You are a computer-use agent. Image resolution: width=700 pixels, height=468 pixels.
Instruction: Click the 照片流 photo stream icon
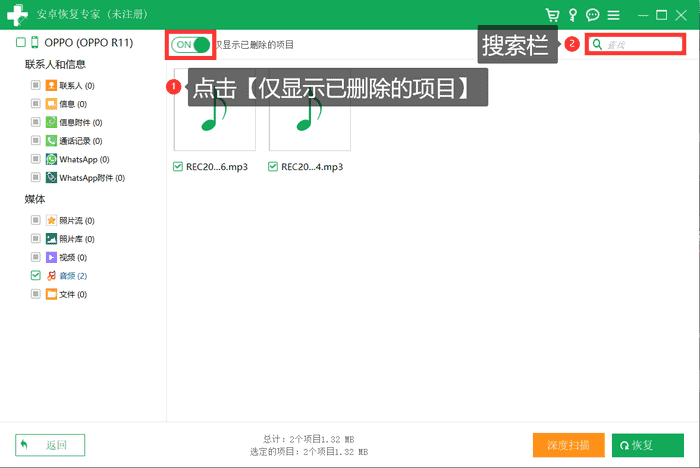(x=51, y=220)
